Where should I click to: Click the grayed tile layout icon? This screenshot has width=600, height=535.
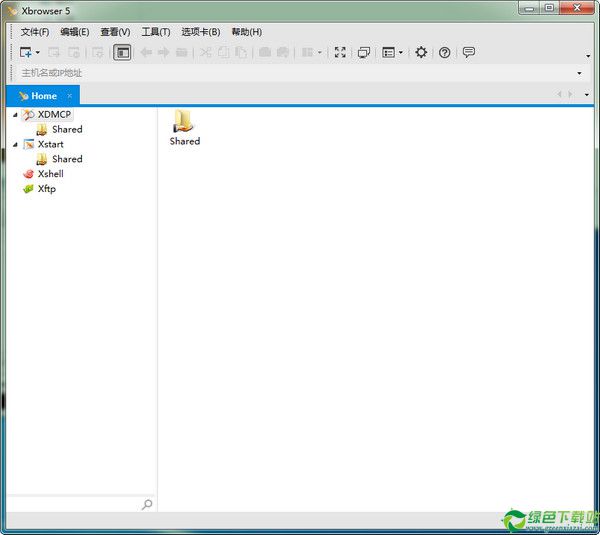pos(308,52)
